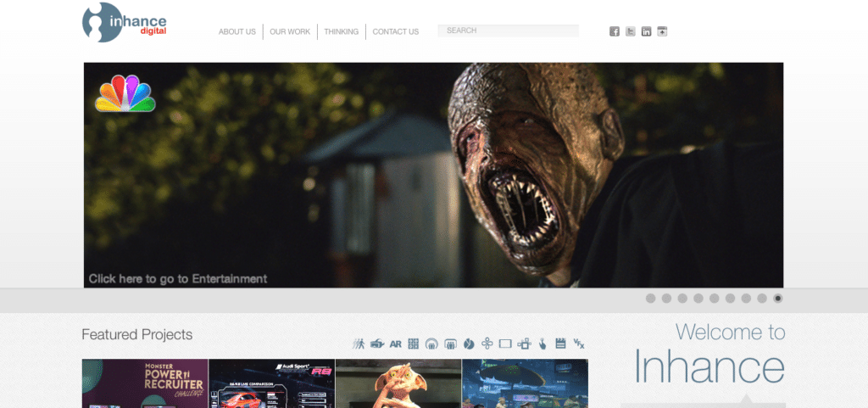Screen dimensions: 868x408
Task: Click the upload arrow share icon
Action: [x=662, y=31]
